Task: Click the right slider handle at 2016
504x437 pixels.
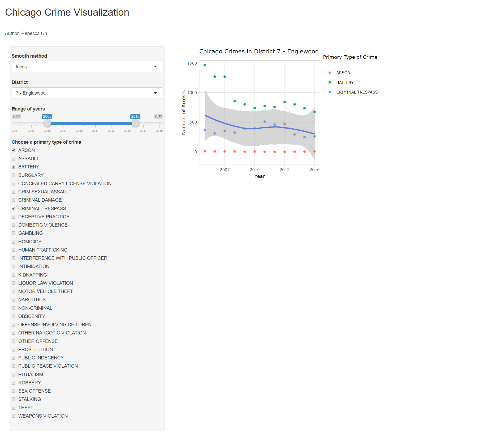Action: [x=135, y=123]
